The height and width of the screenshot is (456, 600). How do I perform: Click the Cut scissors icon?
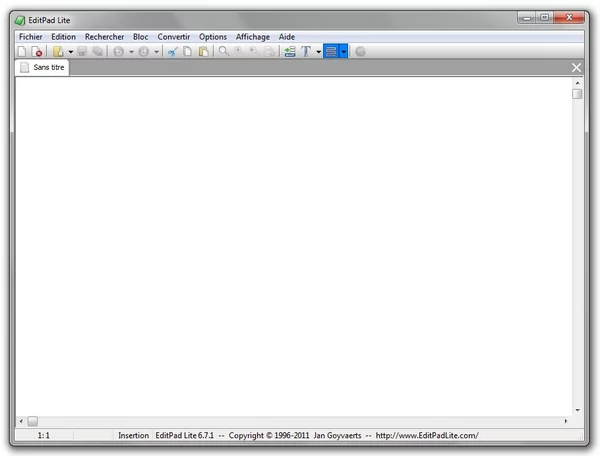173,51
